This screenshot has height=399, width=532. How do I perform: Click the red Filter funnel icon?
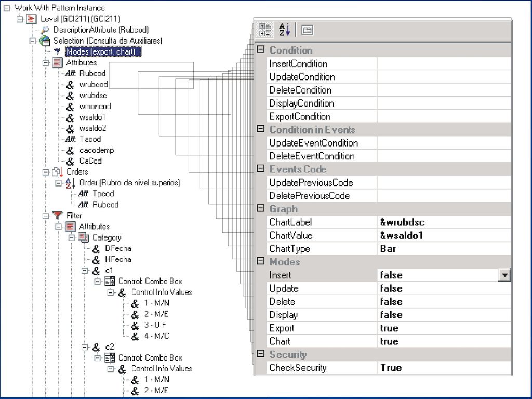click(x=57, y=216)
